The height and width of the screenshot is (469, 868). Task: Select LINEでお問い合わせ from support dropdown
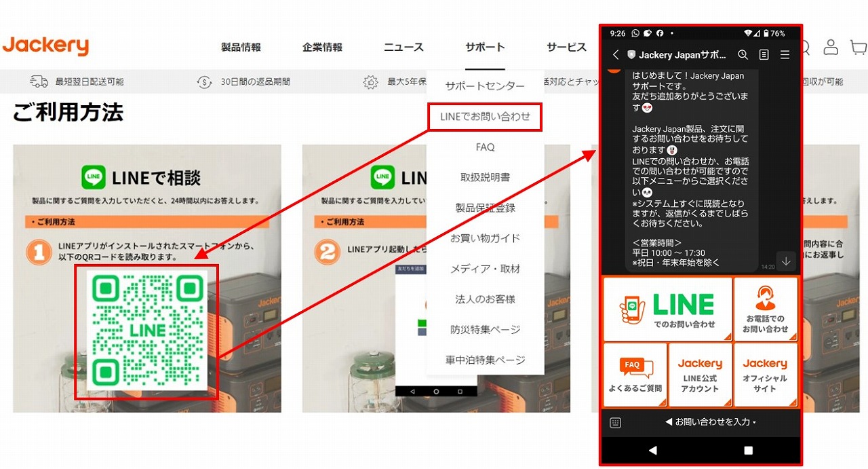[485, 117]
